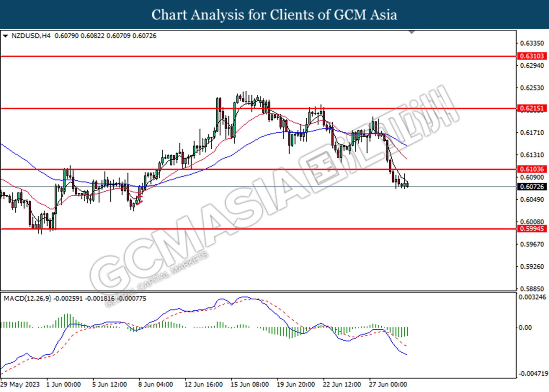549x392 pixels.
Task: Click the OHLC values 0.60790 0.60822 0.60709 0.60726
Action: pos(105,36)
